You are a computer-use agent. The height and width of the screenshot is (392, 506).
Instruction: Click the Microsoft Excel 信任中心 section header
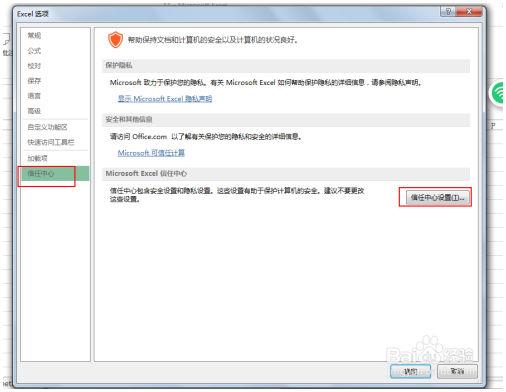(286, 174)
